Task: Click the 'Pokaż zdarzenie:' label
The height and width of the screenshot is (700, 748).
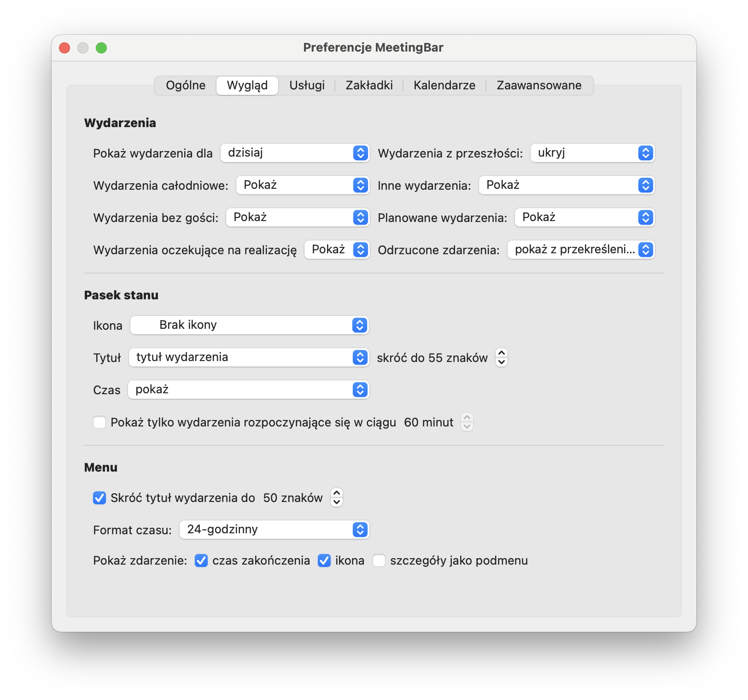Action: (x=140, y=560)
